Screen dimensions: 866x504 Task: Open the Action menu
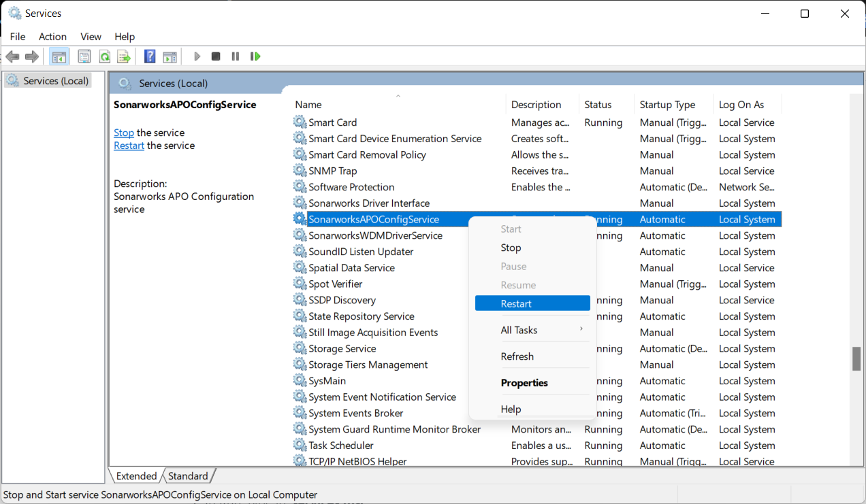point(52,37)
